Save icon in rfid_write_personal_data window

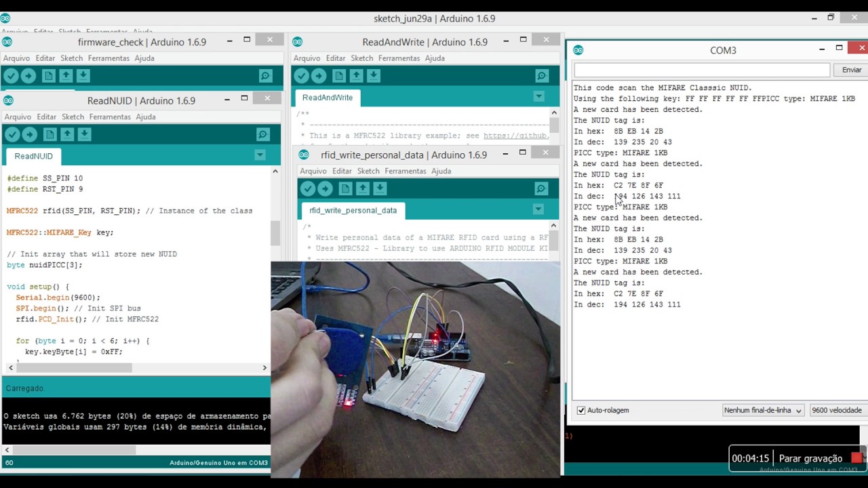(380, 188)
